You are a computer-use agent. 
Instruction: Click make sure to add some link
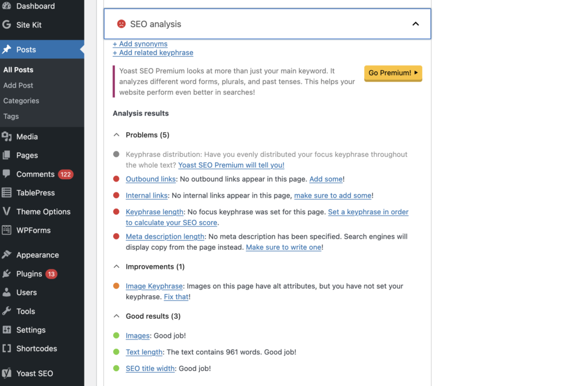(332, 195)
